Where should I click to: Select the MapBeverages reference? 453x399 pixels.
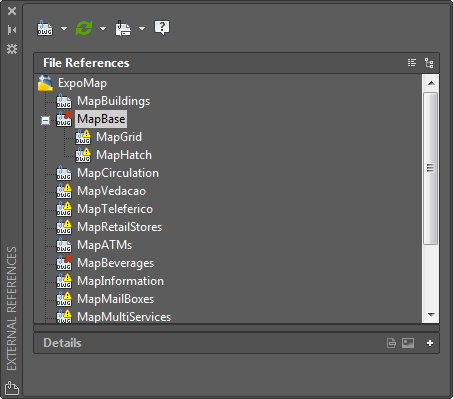(x=116, y=263)
